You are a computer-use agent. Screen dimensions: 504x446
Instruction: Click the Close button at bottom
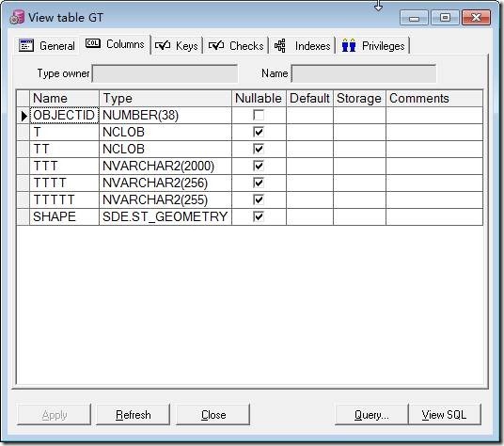[213, 415]
